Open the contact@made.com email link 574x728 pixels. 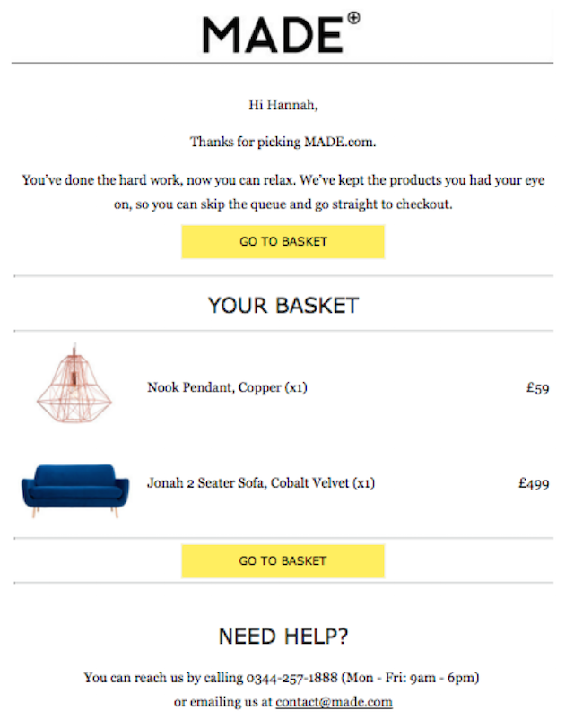(x=334, y=702)
